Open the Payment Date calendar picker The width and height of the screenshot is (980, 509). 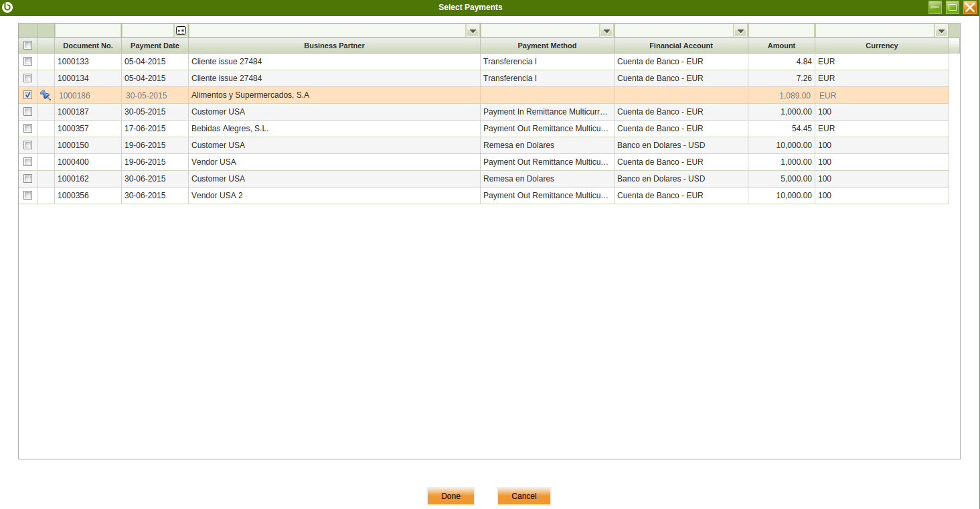click(181, 31)
